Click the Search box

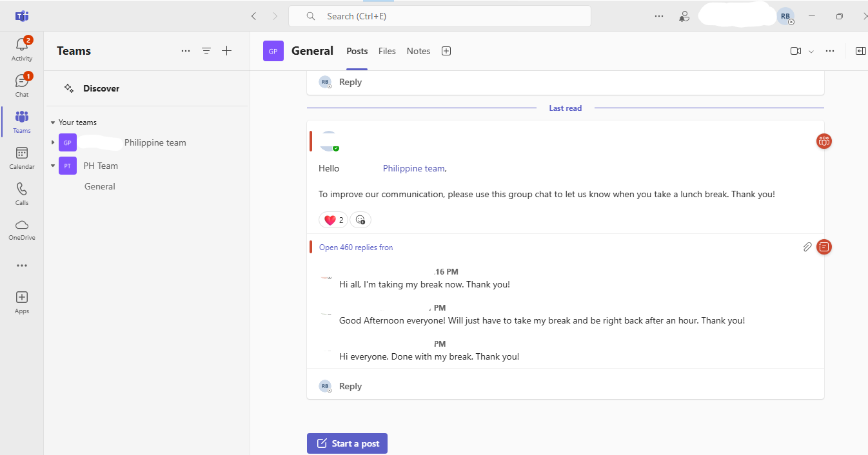[x=440, y=16]
